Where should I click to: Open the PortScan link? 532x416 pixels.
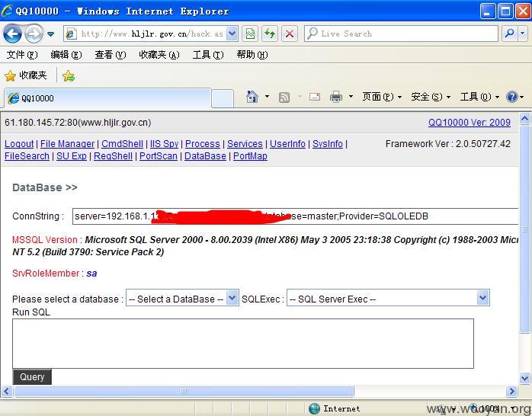(159, 156)
